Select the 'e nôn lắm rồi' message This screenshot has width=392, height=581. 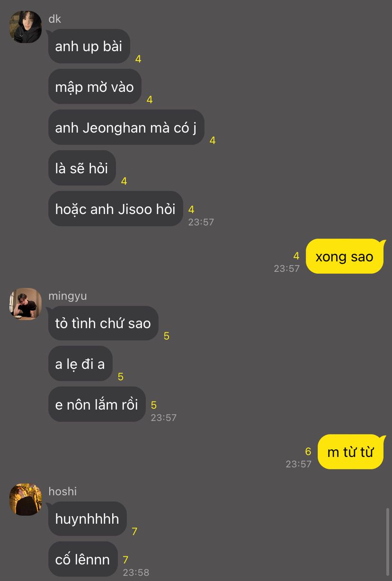97,404
